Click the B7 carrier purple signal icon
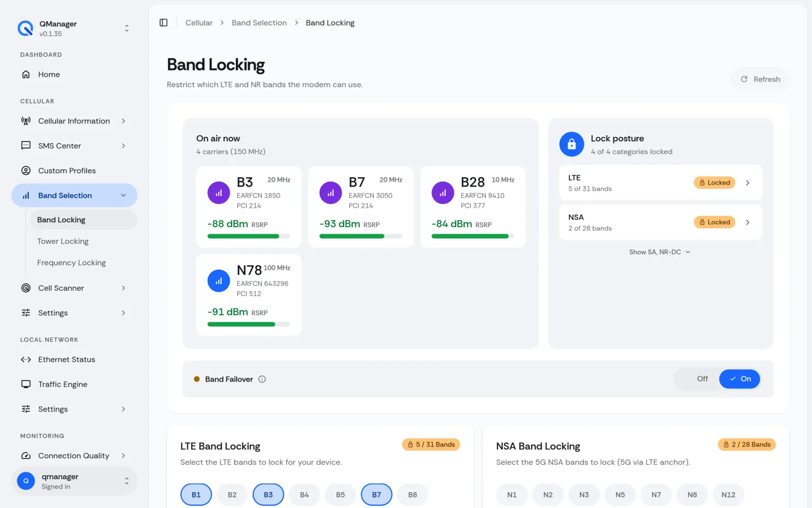This screenshot has width=812, height=508. [x=330, y=193]
